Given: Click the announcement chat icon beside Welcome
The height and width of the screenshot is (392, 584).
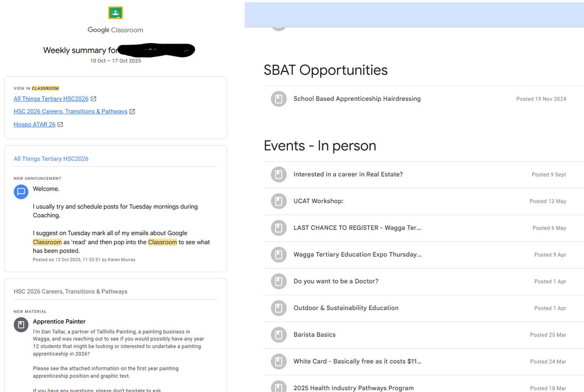Looking at the screenshot, I should (x=21, y=192).
